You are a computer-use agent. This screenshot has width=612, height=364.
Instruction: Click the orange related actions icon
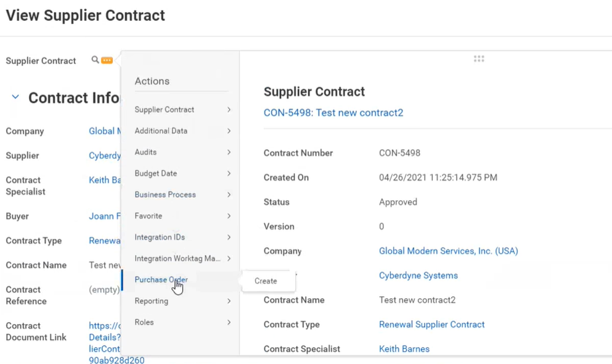click(x=107, y=60)
